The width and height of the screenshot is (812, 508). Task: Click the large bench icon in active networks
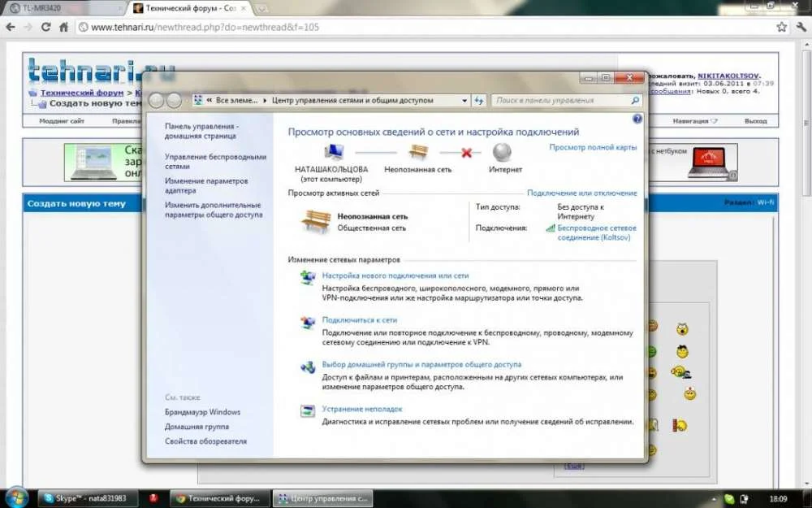pyautogui.click(x=316, y=222)
